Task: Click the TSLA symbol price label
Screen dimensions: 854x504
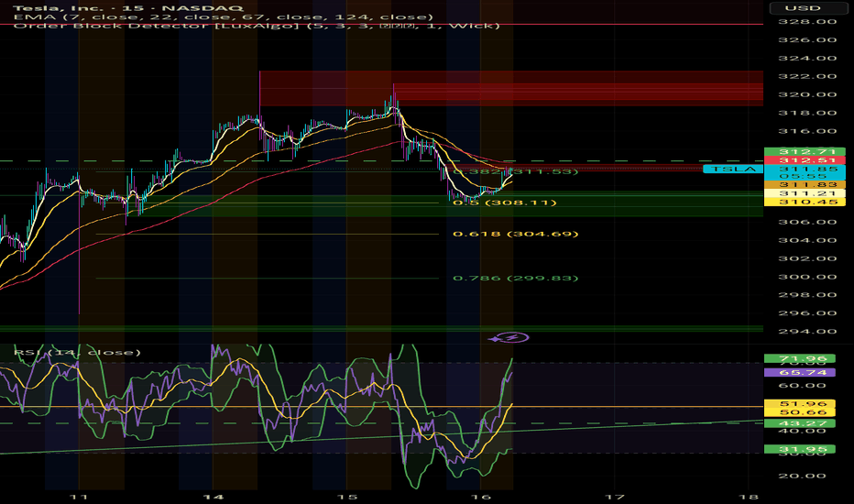Action: coord(734,169)
